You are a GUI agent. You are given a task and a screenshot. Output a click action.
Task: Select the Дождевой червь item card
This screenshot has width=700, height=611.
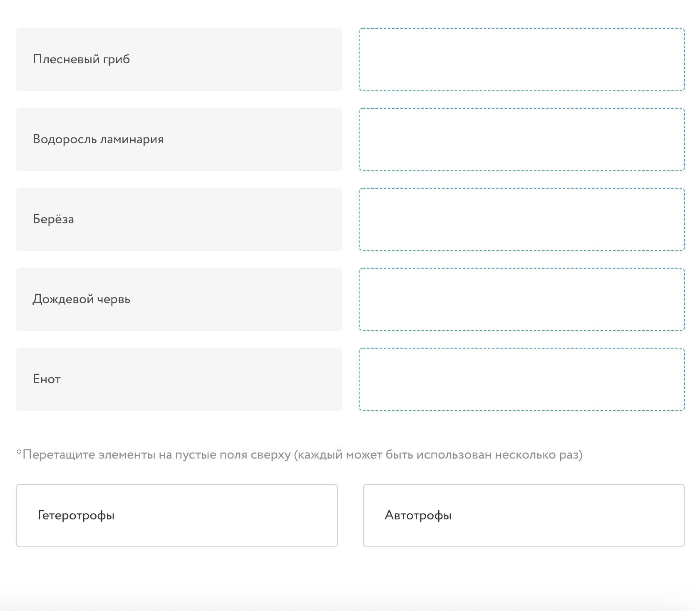click(x=179, y=299)
